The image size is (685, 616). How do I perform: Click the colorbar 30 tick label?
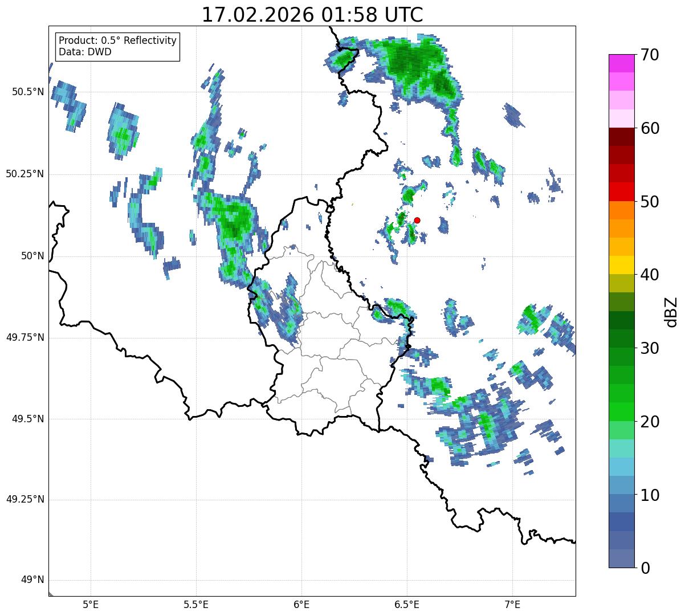click(650, 348)
